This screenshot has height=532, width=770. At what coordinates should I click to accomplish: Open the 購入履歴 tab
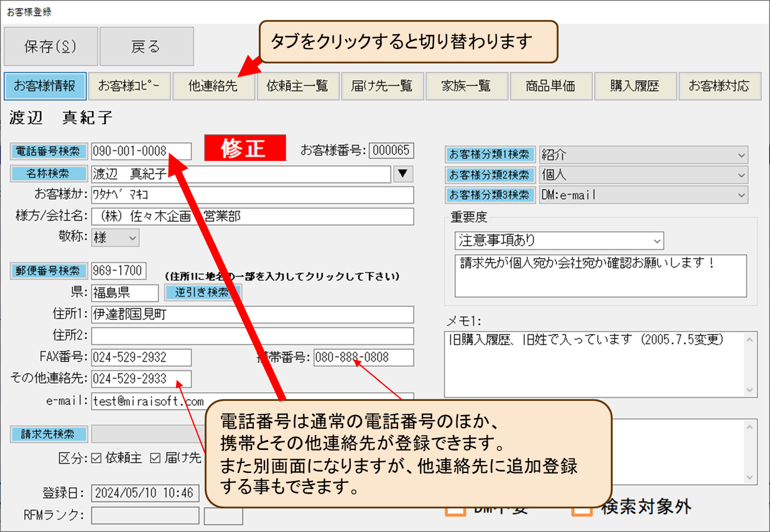(634, 86)
